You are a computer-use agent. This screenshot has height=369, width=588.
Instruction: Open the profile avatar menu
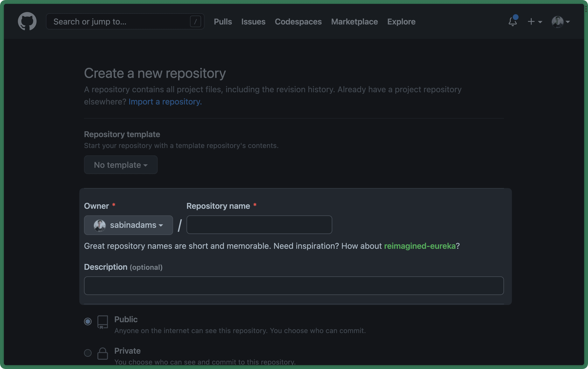(x=558, y=22)
